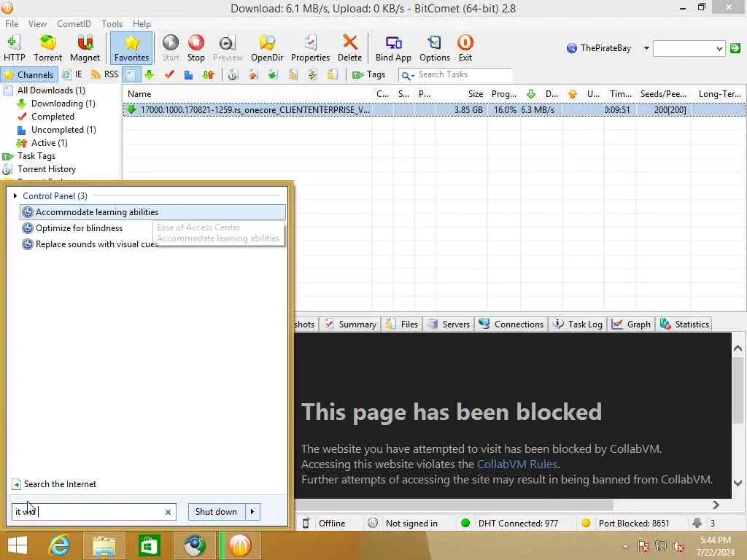Switch to the Servers tab

click(x=449, y=324)
